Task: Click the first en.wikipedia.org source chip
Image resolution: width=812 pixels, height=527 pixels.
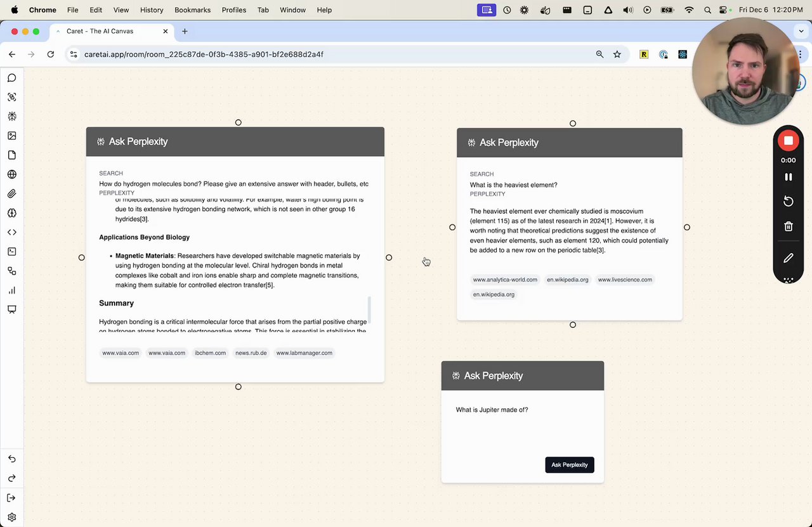Action: (x=568, y=280)
